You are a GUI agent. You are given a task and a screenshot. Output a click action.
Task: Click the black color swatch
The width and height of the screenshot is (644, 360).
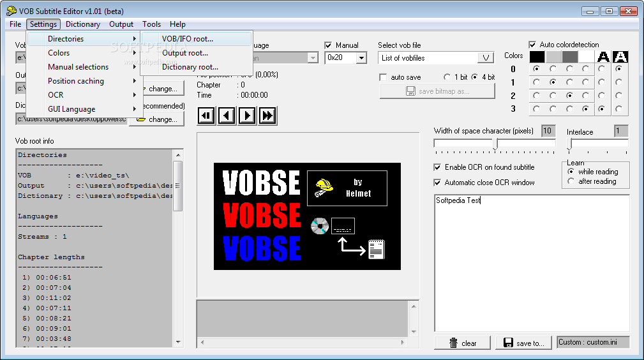pyautogui.click(x=537, y=57)
